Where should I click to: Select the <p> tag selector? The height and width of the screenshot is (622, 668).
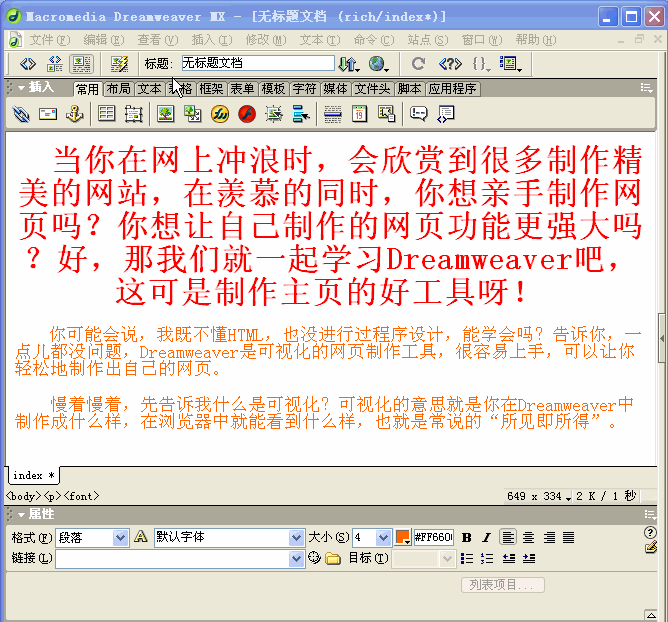click(x=52, y=496)
